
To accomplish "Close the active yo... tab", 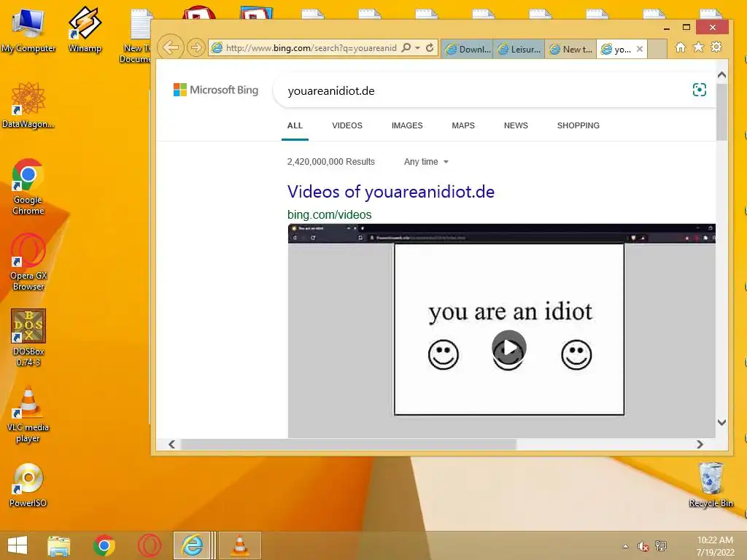I will 640,49.
